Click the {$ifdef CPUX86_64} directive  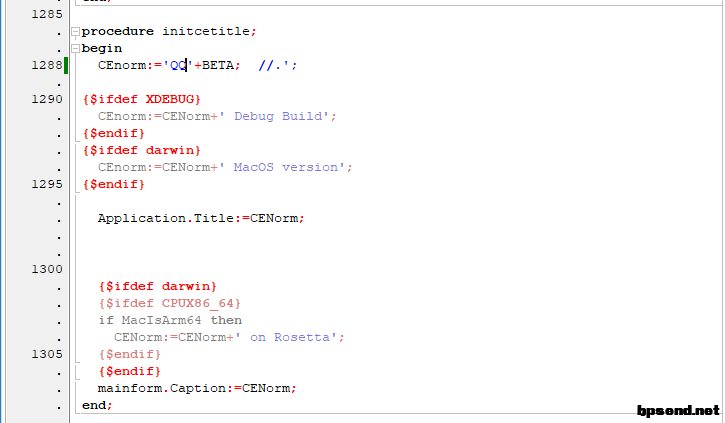170,303
